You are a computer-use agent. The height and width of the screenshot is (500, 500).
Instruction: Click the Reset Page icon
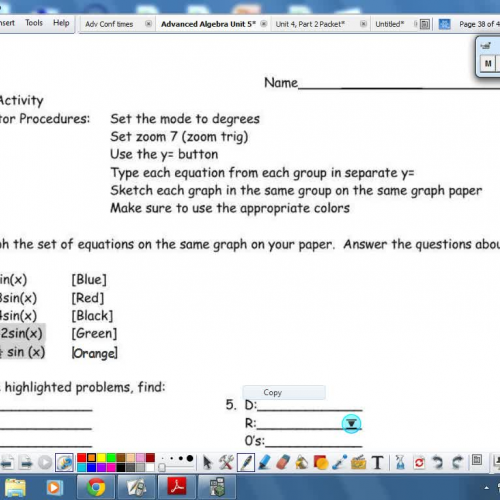pyautogui.click(x=419, y=463)
